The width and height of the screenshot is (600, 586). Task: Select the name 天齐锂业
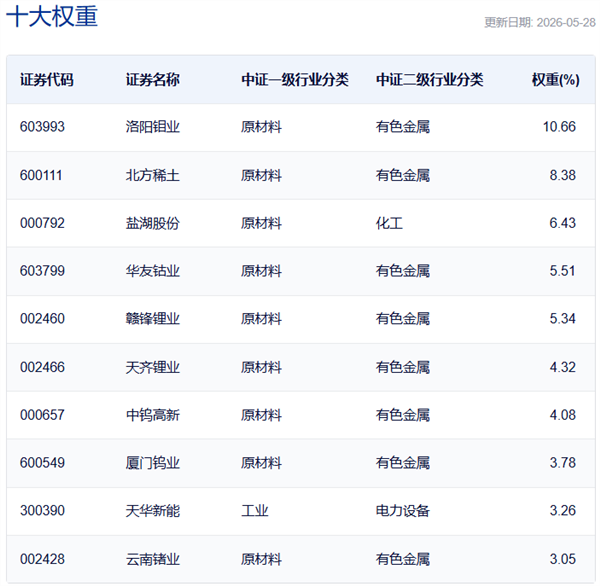click(153, 367)
